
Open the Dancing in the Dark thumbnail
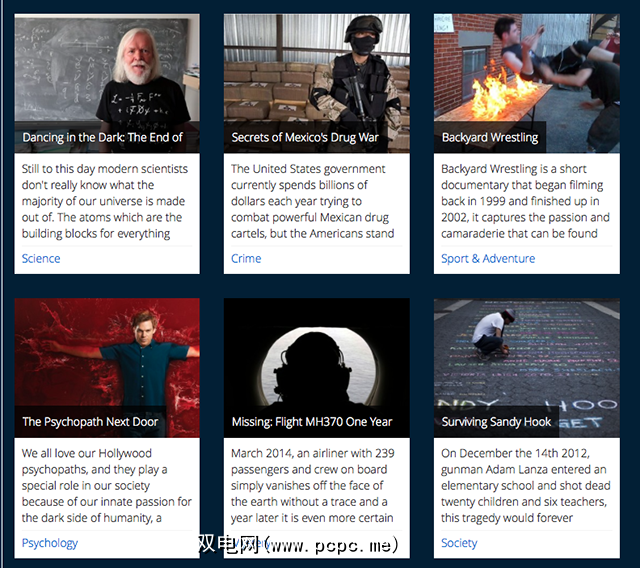pos(107,83)
